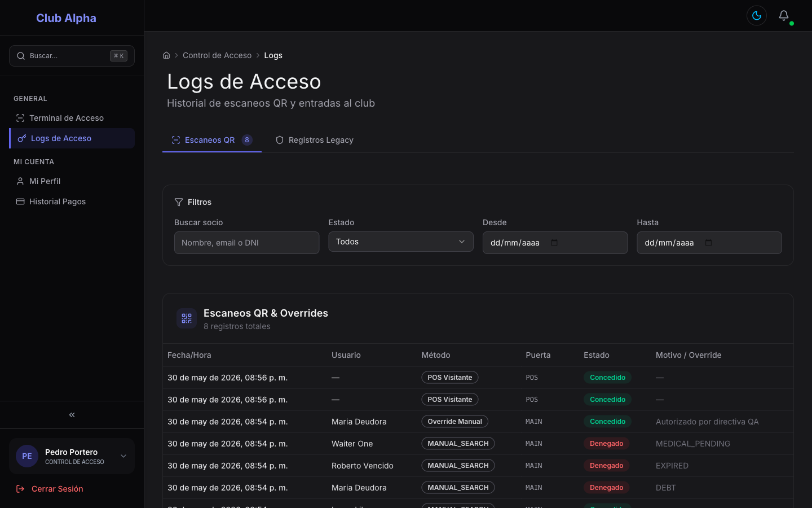Click the Estado column header in table
Image resolution: width=812 pixels, height=508 pixels.
coord(597,355)
